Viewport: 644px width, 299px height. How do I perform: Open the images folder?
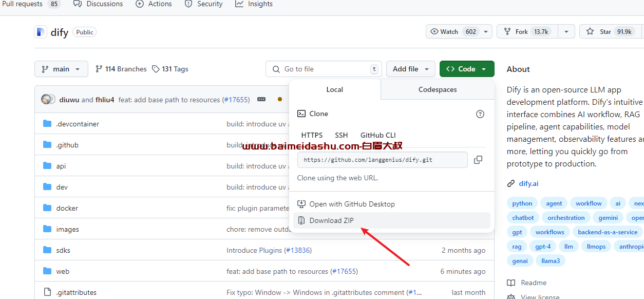tap(68, 229)
